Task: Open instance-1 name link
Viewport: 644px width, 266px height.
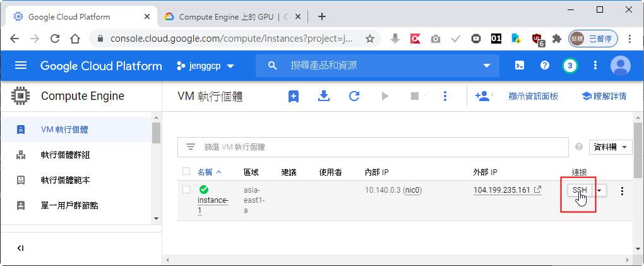Action: point(213,205)
